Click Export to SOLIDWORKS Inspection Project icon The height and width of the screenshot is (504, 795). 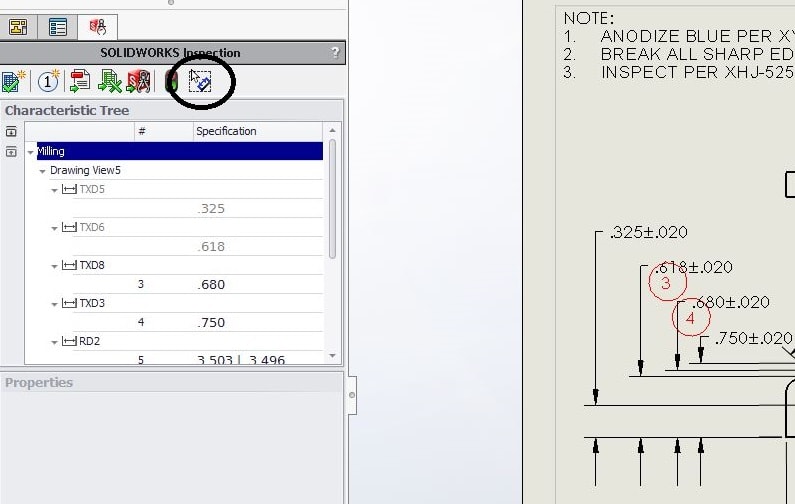click(138, 81)
